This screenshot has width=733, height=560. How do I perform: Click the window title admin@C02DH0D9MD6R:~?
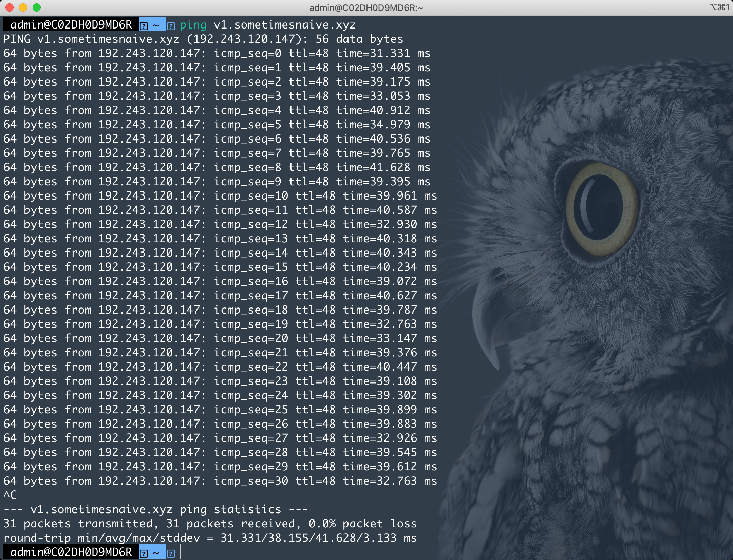coord(366,7)
